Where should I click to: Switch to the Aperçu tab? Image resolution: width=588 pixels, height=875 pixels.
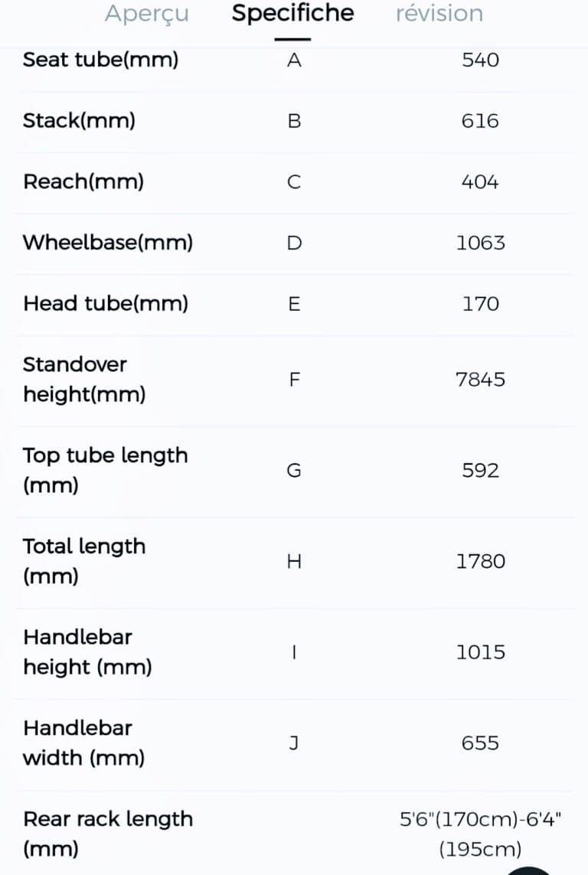[x=146, y=14]
